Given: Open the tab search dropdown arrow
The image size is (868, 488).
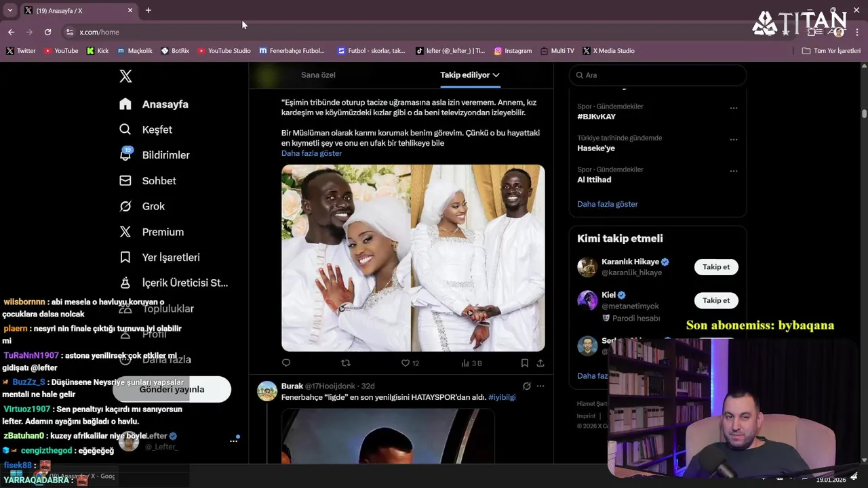Looking at the screenshot, I should click(9, 10).
